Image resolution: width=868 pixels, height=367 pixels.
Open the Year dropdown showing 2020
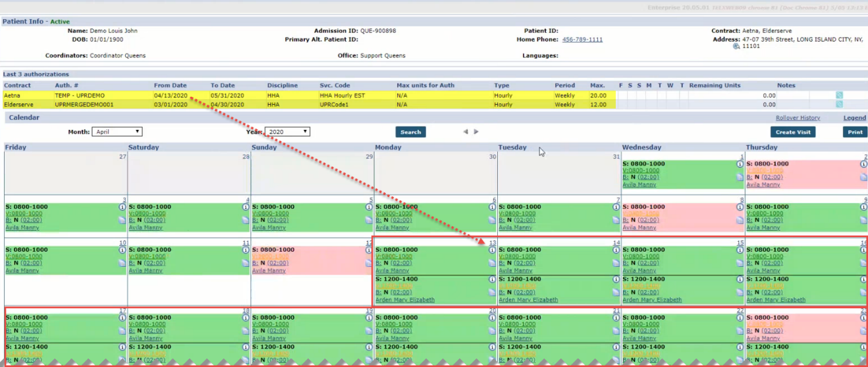[287, 132]
